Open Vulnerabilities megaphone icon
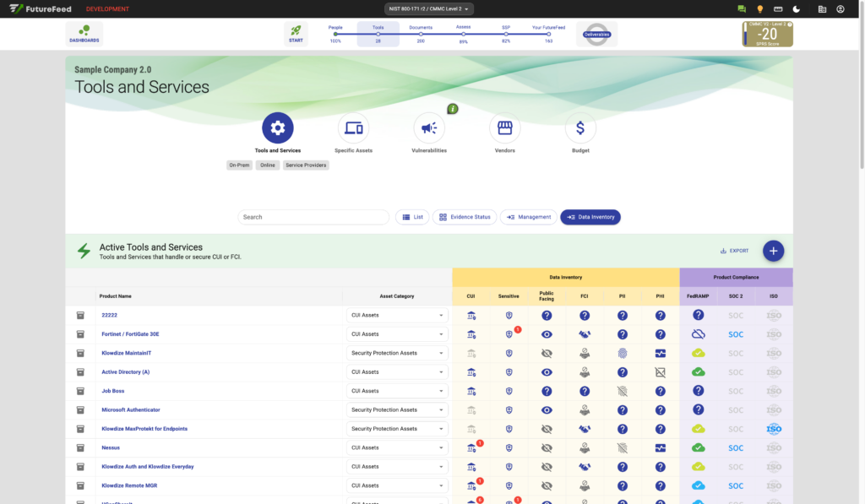This screenshot has height=504, width=865. tap(429, 128)
